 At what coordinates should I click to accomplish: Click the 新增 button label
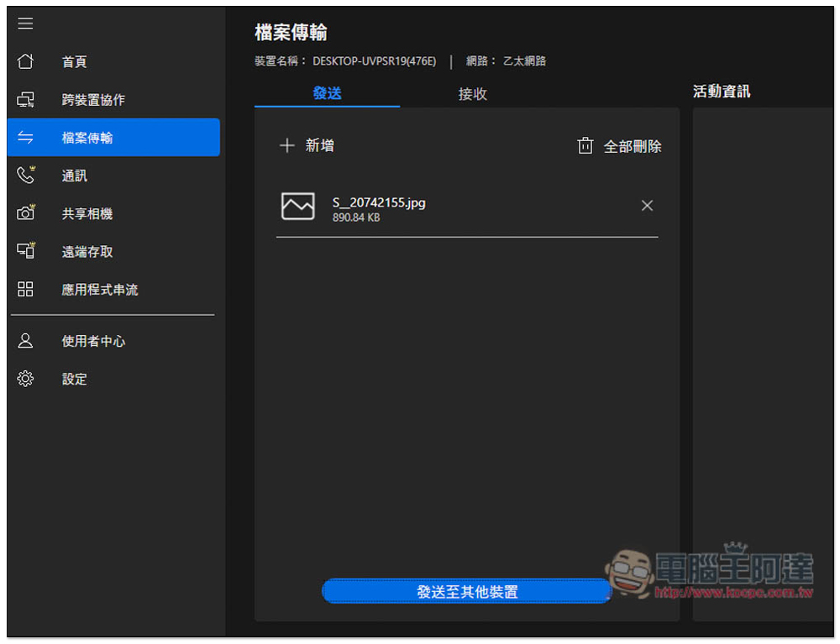click(320, 145)
